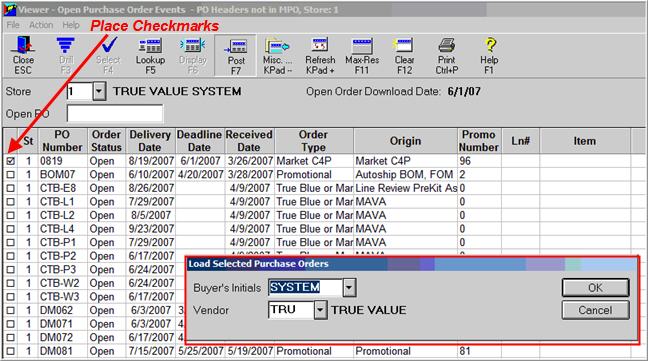Tick the checkbox for PO CTB-L2

pyautogui.click(x=10, y=216)
